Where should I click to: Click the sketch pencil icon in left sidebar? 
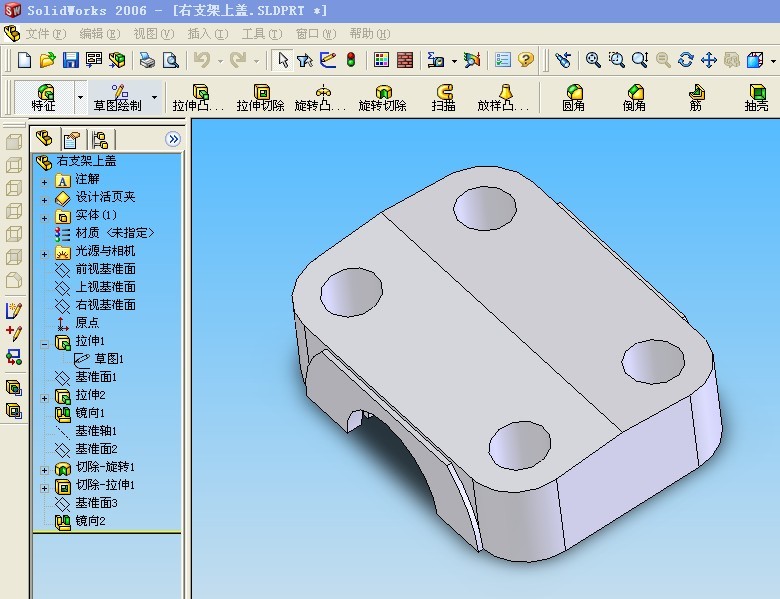(x=14, y=310)
